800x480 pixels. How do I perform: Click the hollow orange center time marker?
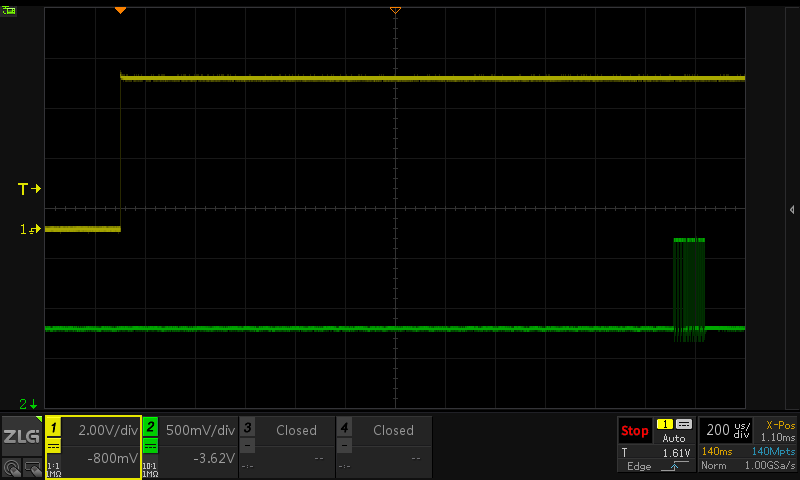tap(395, 10)
